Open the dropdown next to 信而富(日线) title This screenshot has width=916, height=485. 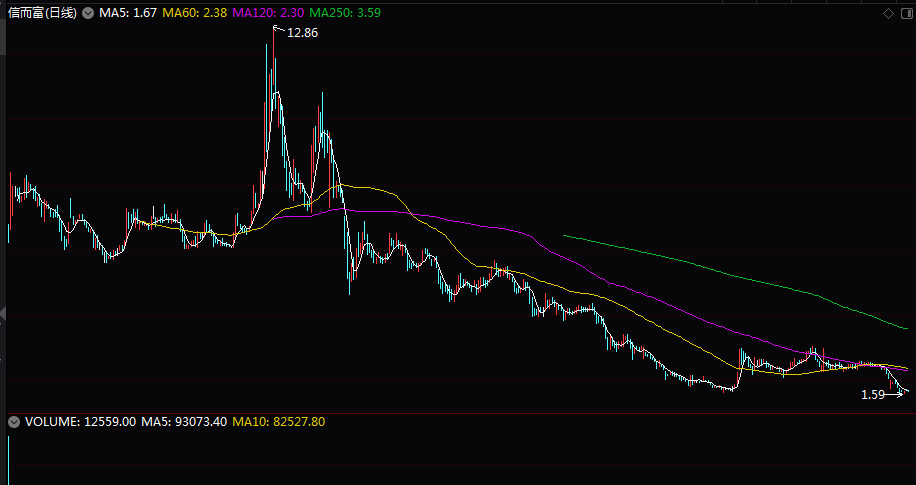point(88,13)
